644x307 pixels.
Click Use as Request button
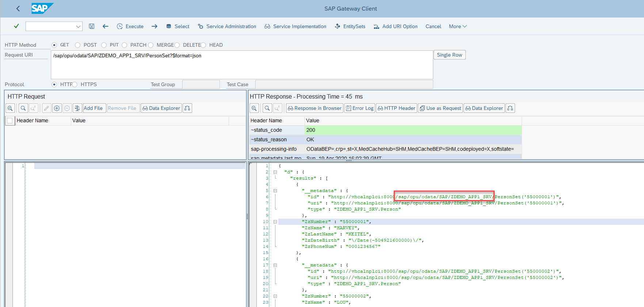tap(440, 108)
